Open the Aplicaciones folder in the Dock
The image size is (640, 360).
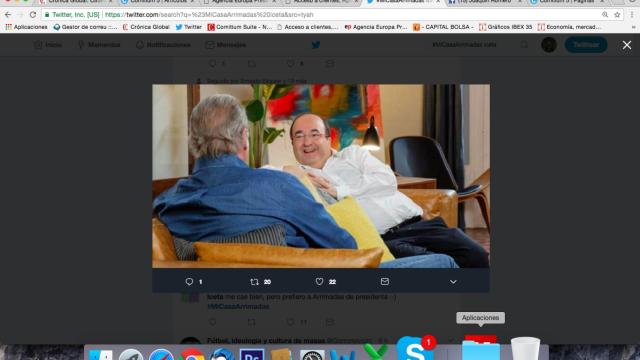481,348
